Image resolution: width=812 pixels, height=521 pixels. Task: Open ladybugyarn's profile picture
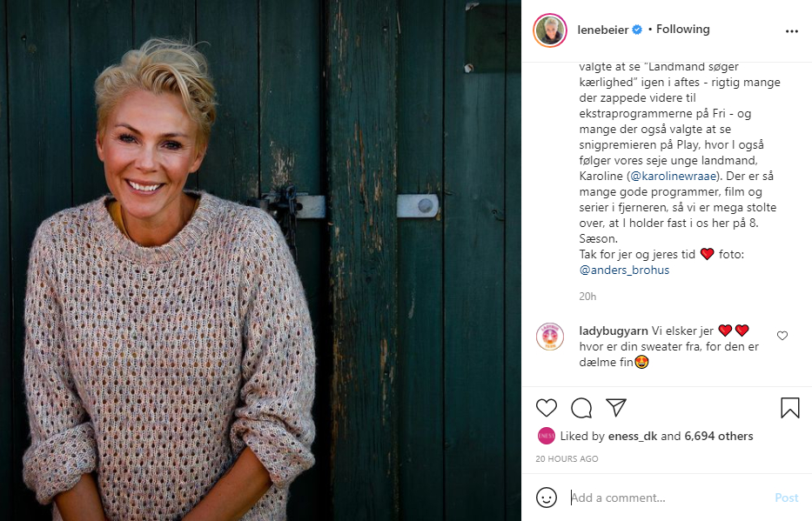click(x=550, y=337)
